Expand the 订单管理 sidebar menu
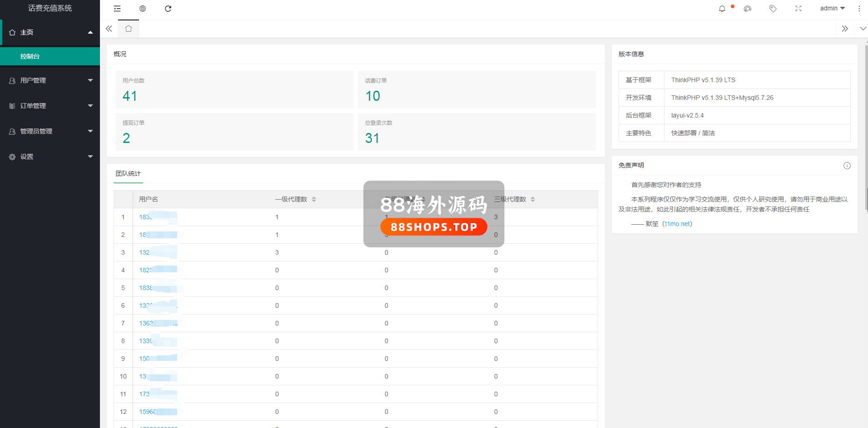The image size is (868, 428). point(50,106)
